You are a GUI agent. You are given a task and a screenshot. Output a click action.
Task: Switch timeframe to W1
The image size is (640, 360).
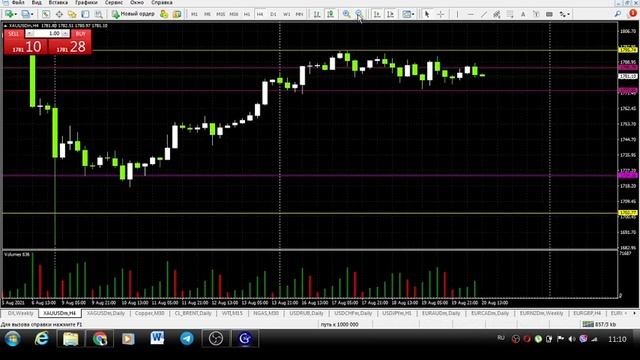coord(286,14)
